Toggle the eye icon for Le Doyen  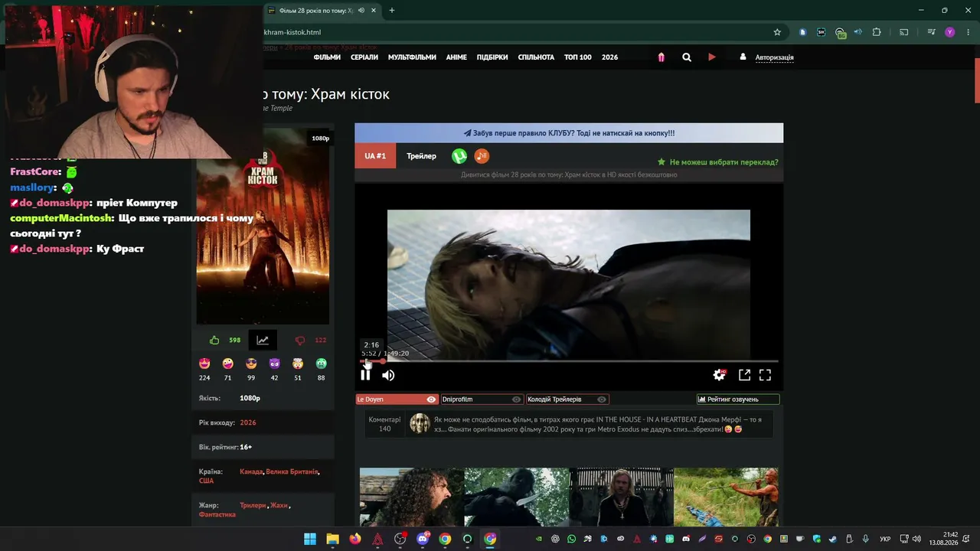click(x=431, y=399)
